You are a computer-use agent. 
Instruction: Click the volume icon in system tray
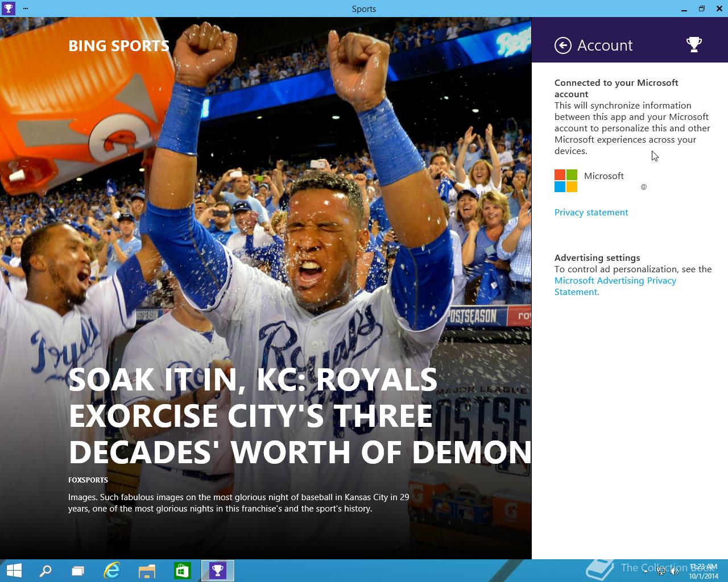coord(675,571)
